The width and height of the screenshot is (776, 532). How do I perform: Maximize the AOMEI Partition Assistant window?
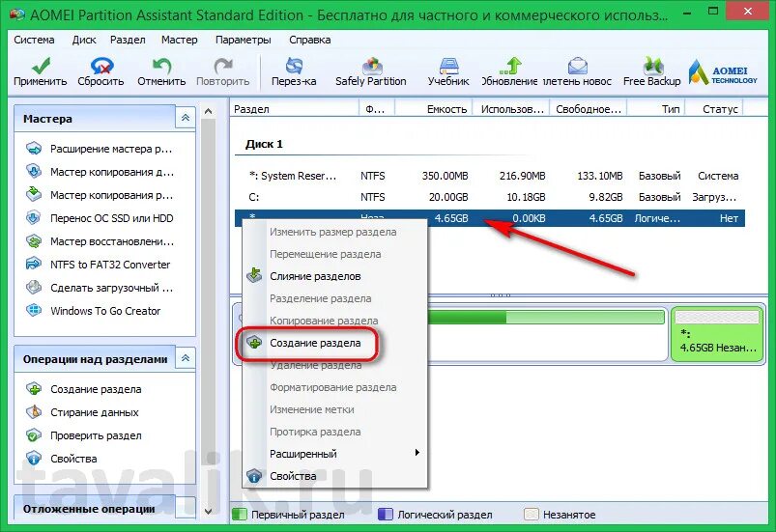(x=713, y=11)
